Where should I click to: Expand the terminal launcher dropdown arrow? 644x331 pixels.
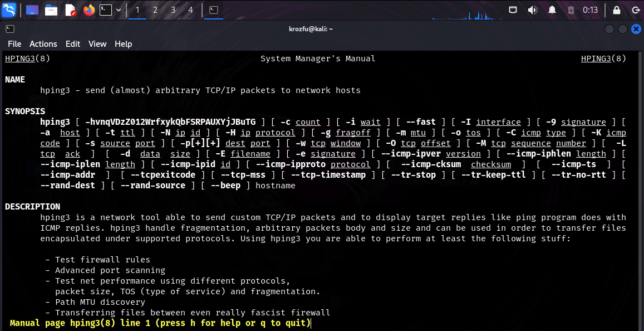119,10
